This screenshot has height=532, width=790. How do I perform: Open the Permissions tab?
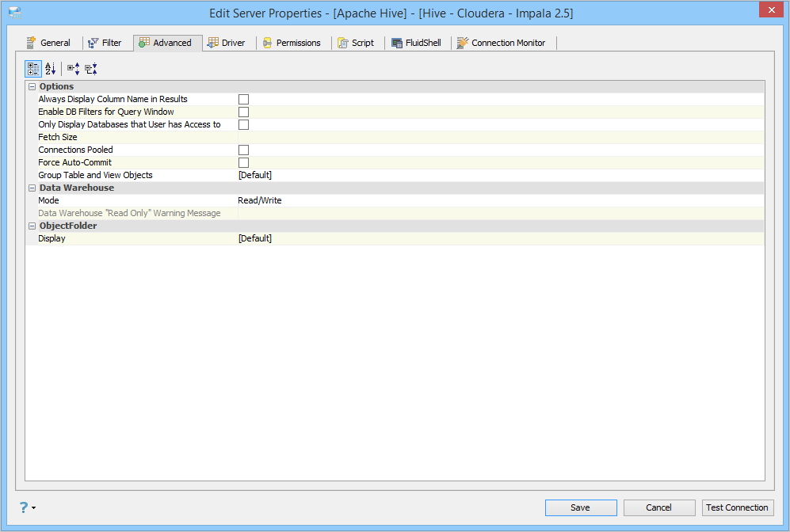click(292, 43)
